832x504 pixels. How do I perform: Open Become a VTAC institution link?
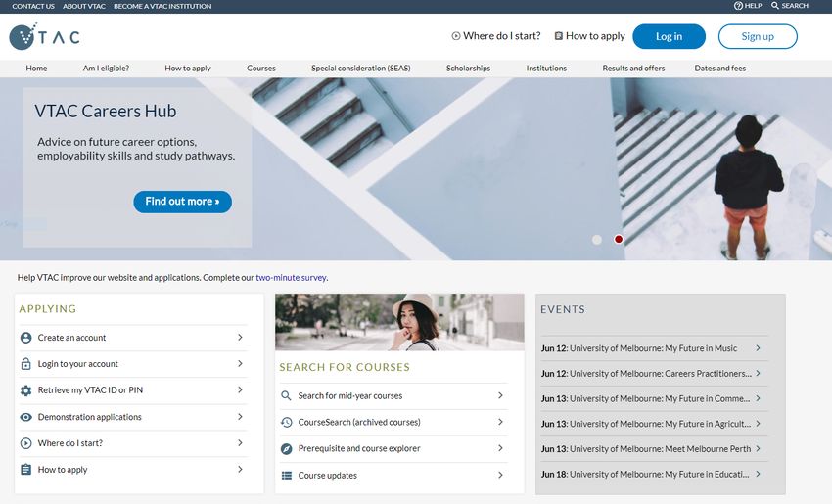[x=162, y=7]
